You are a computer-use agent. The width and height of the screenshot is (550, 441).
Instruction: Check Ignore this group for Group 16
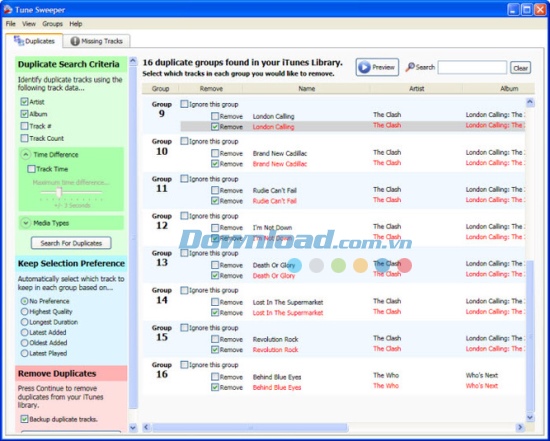click(x=184, y=365)
